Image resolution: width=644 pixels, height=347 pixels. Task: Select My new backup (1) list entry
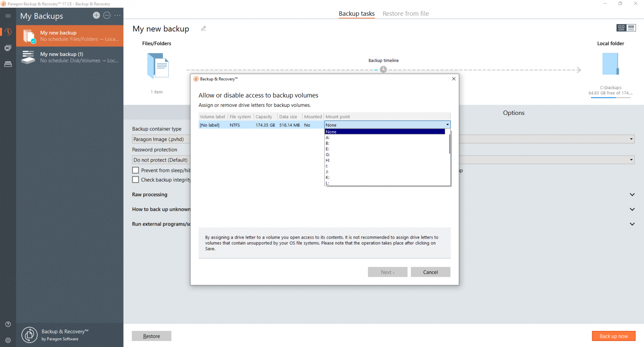pyautogui.click(x=70, y=57)
